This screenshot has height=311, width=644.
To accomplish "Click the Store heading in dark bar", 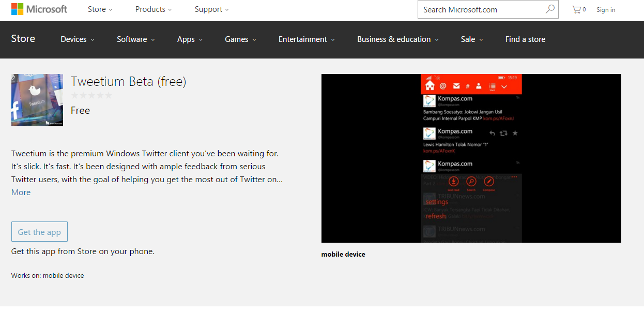I will [x=23, y=39].
